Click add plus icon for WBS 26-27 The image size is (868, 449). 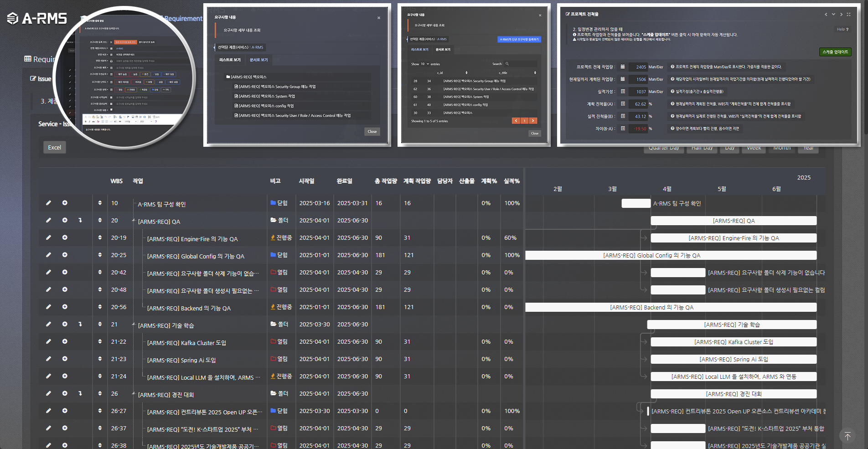point(65,411)
